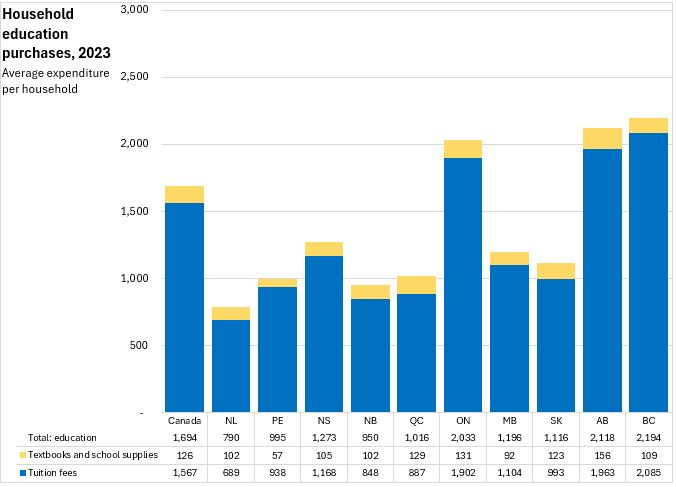The image size is (676, 487).
Task: Select the PE column header label
Action: coord(277,421)
